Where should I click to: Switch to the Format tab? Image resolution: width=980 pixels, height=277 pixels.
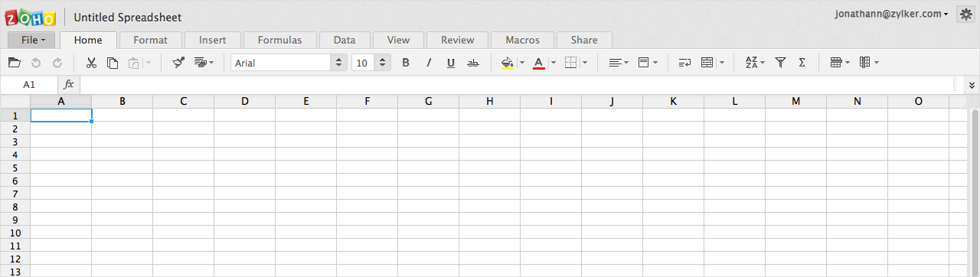150,40
